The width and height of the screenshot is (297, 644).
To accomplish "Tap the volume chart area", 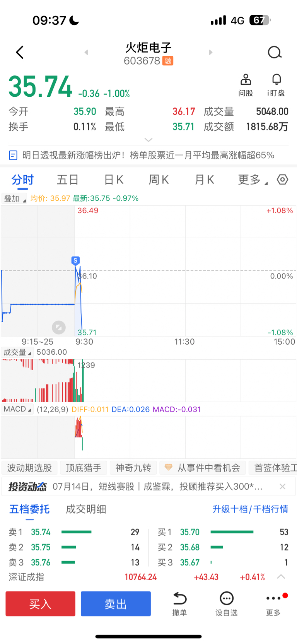I will pyautogui.click(x=148, y=381).
